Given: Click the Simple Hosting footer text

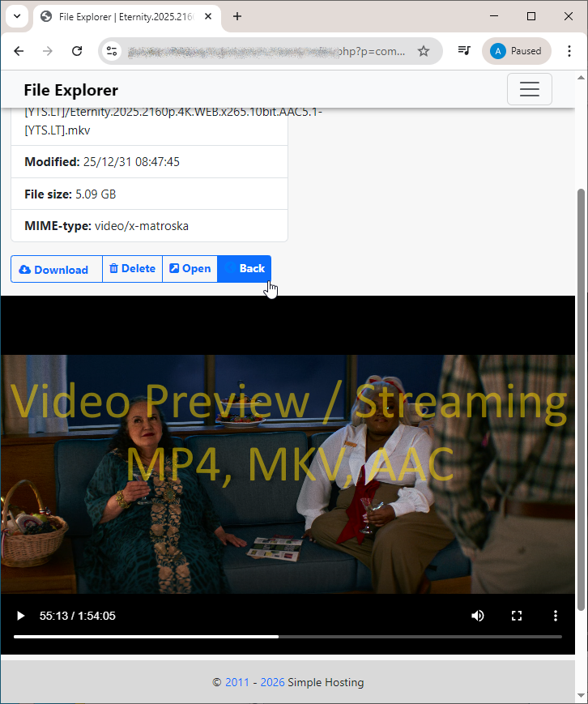Looking at the screenshot, I should (x=326, y=682).
